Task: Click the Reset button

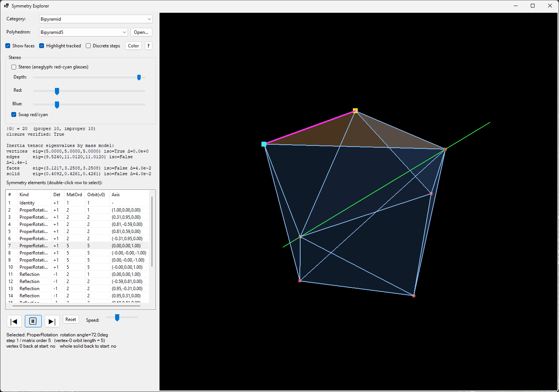Action: (71, 319)
